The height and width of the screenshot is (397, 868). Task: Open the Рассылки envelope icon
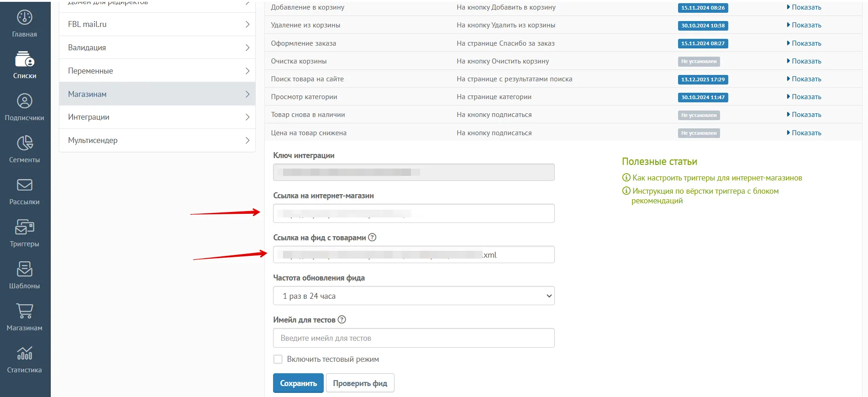[25, 185]
